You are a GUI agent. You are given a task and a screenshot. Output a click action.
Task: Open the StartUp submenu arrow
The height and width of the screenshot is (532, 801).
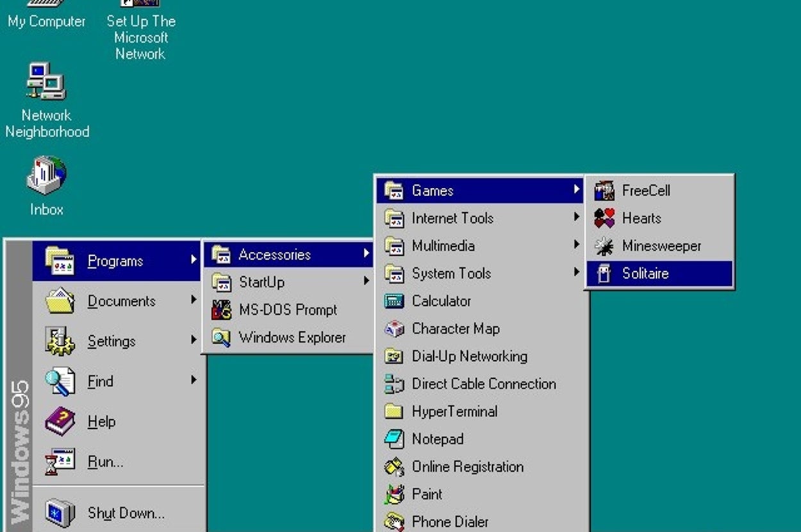[x=366, y=281]
